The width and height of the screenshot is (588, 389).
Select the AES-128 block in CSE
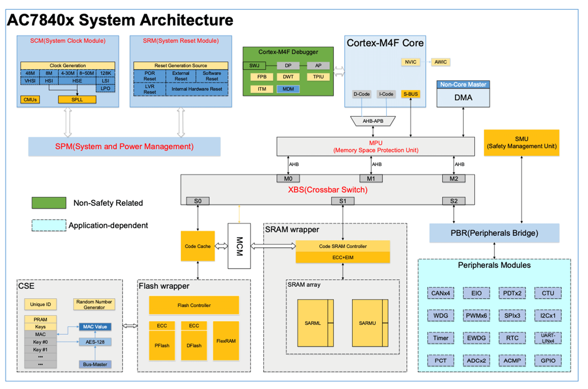(x=95, y=342)
